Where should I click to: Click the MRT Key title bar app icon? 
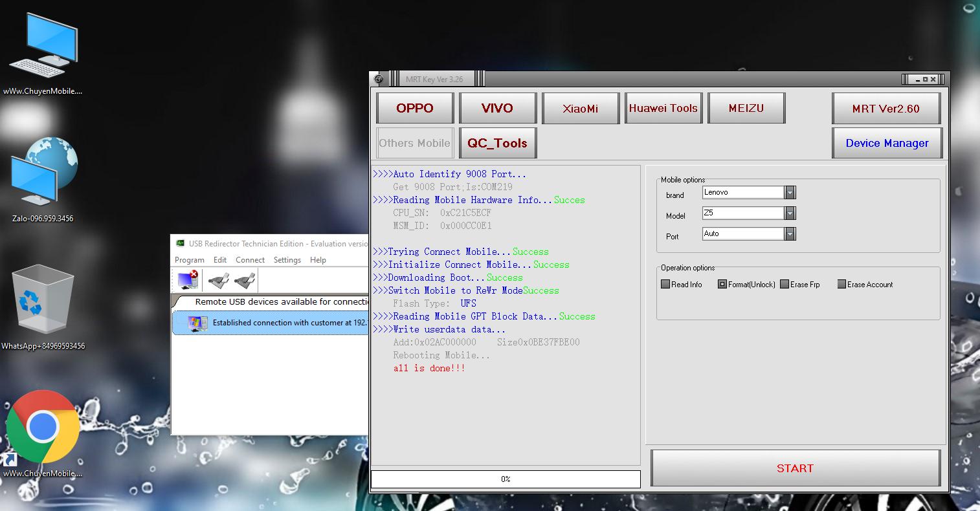click(x=379, y=80)
